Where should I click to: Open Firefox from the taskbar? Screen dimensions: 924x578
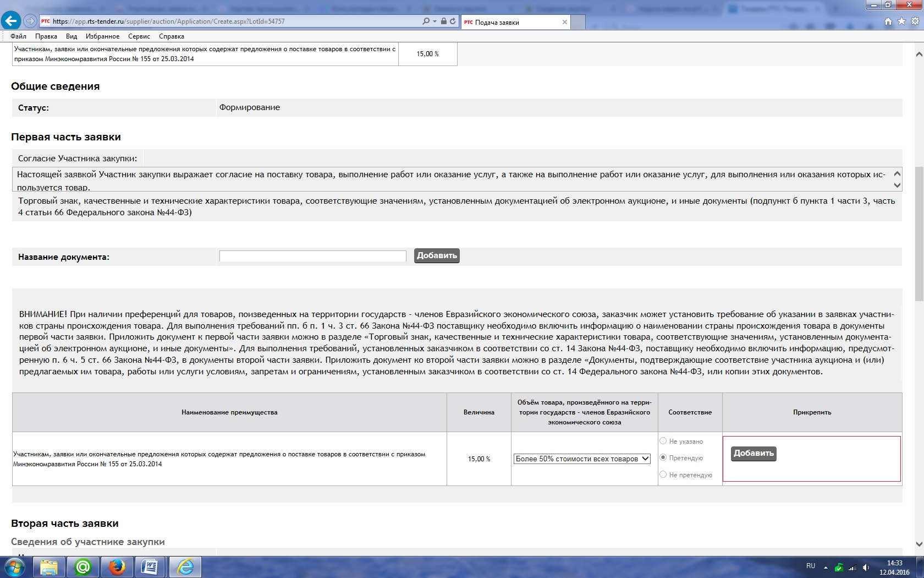117,566
